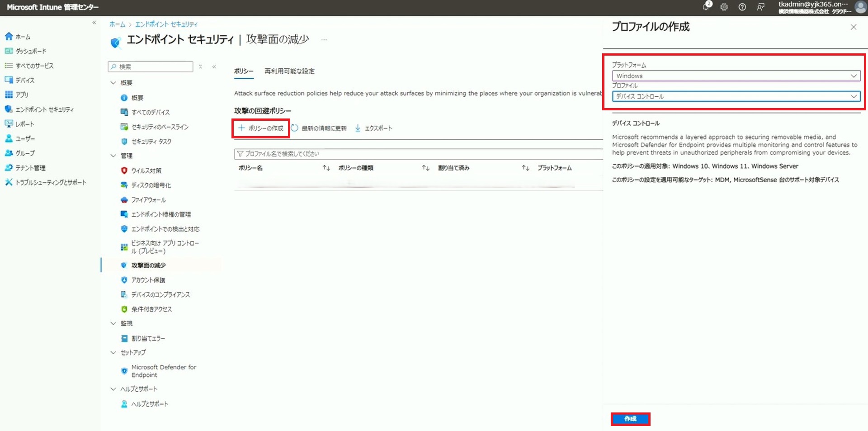This screenshot has width=868, height=431.
Task: Open the プロファイル デバイス コントロール dropdown
Action: coord(736,96)
